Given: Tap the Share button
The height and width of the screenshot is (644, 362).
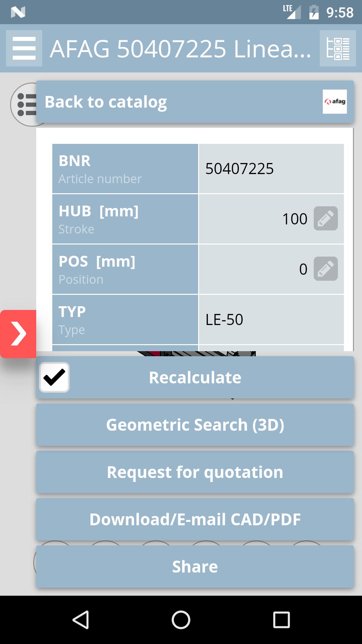Looking at the screenshot, I should (x=195, y=567).
